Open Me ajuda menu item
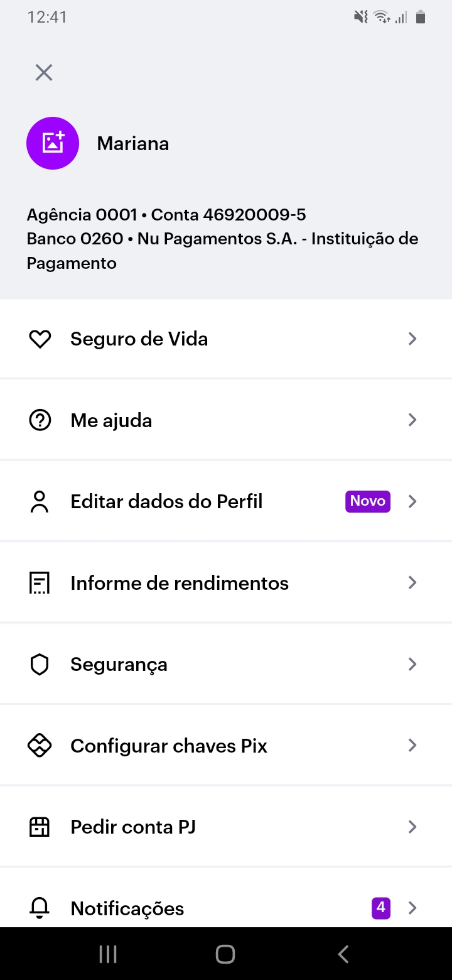 coord(111,420)
